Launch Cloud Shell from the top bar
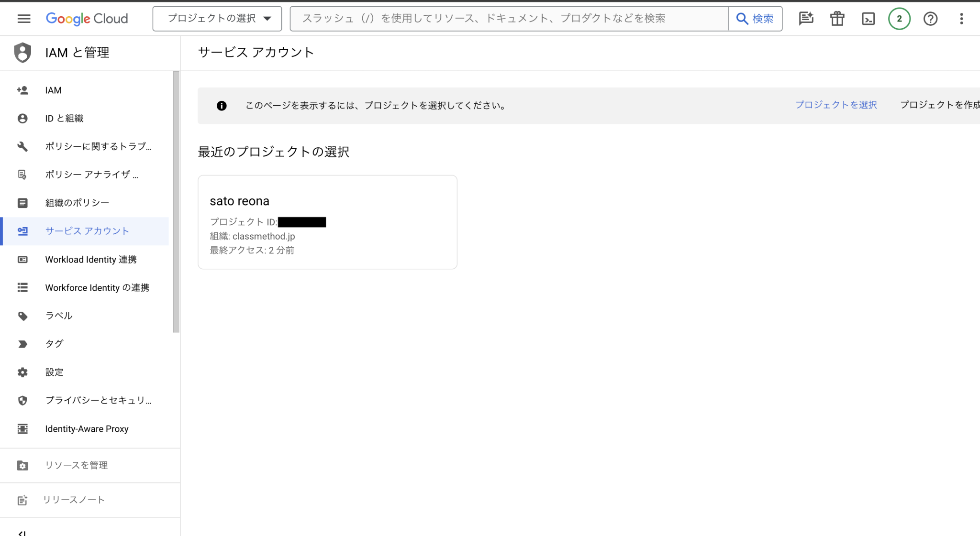The image size is (980, 536). (868, 18)
